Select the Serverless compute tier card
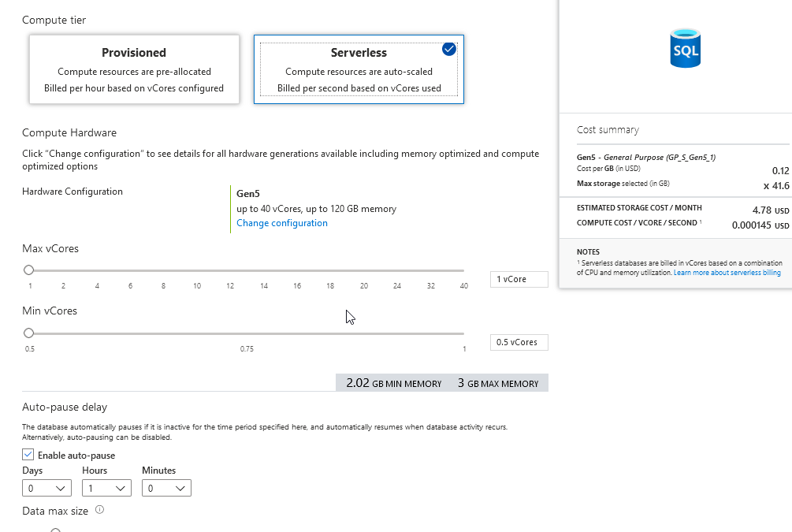 (x=359, y=69)
